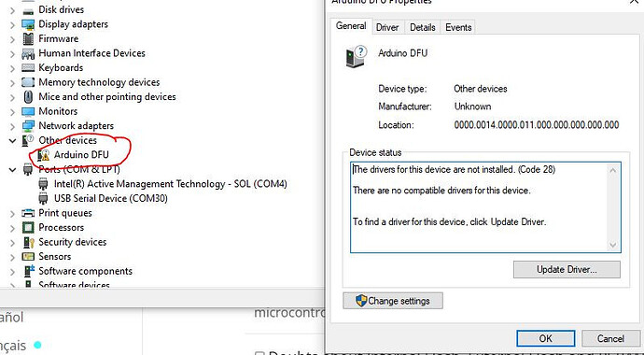Screen dimensions: 644x355
Task: Switch to the General tab
Action: click(x=351, y=26)
